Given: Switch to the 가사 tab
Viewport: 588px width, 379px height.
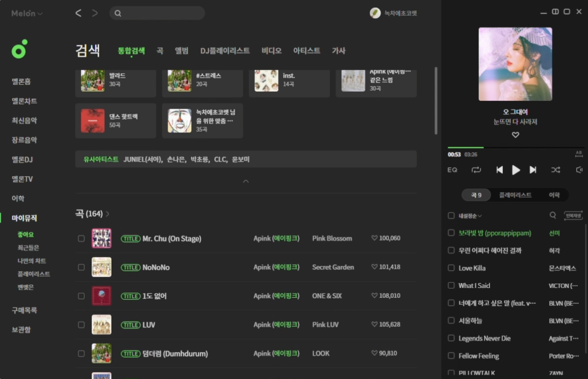Looking at the screenshot, I should coord(339,51).
